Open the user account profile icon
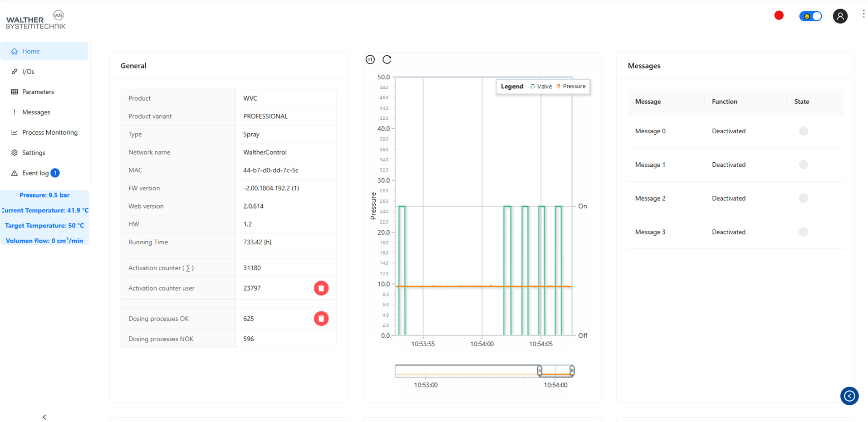Viewport: 868px width, 422px height. [x=840, y=16]
